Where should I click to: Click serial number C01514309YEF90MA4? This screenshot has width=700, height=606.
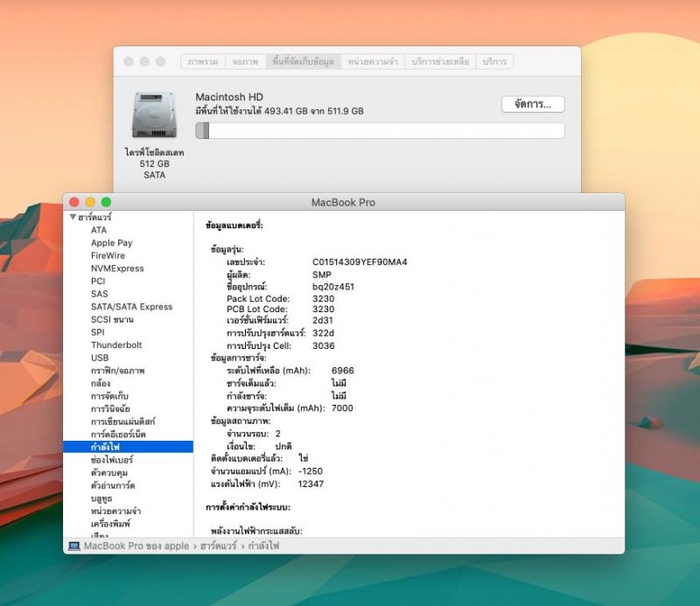(x=360, y=262)
